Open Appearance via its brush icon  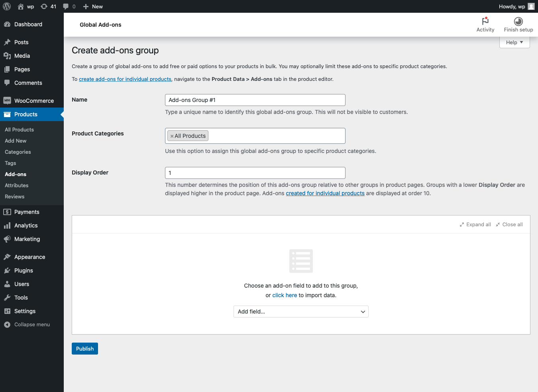pyautogui.click(x=7, y=257)
